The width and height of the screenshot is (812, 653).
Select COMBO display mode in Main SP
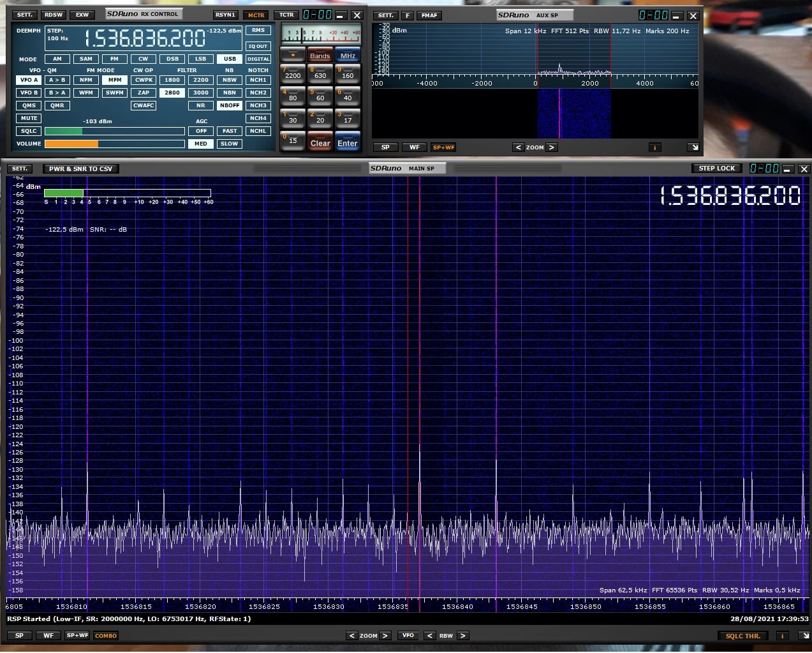coord(106,636)
